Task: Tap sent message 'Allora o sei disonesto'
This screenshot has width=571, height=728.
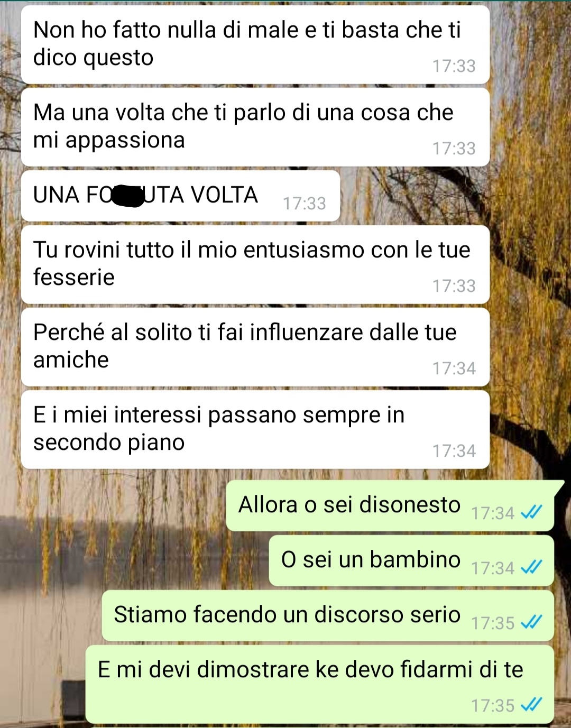Action: tap(390, 505)
